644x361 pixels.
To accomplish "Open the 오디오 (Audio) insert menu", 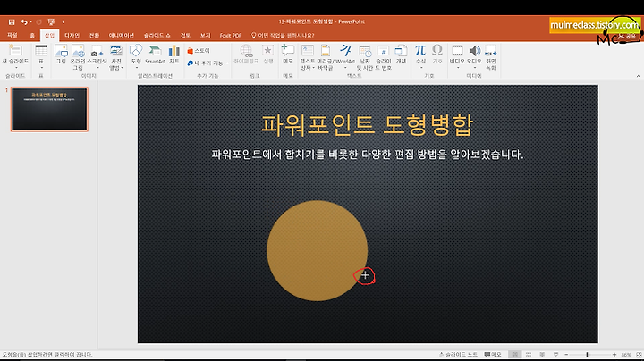I will [x=474, y=57].
